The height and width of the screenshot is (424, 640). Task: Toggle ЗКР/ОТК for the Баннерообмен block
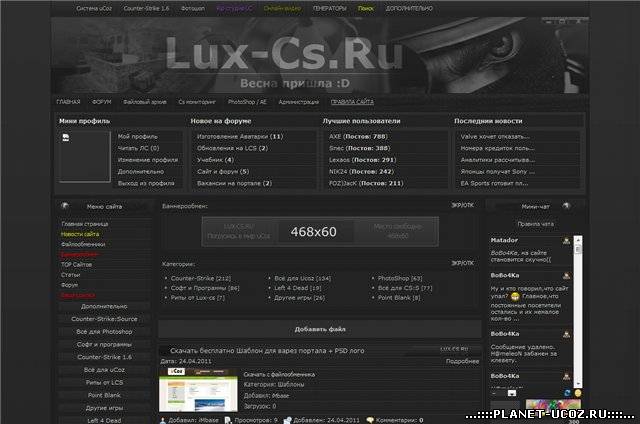(462, 205)
